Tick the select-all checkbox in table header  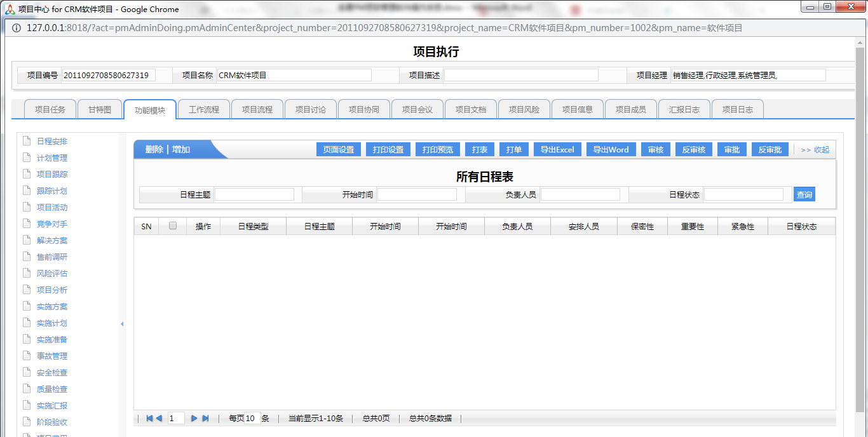173,225
